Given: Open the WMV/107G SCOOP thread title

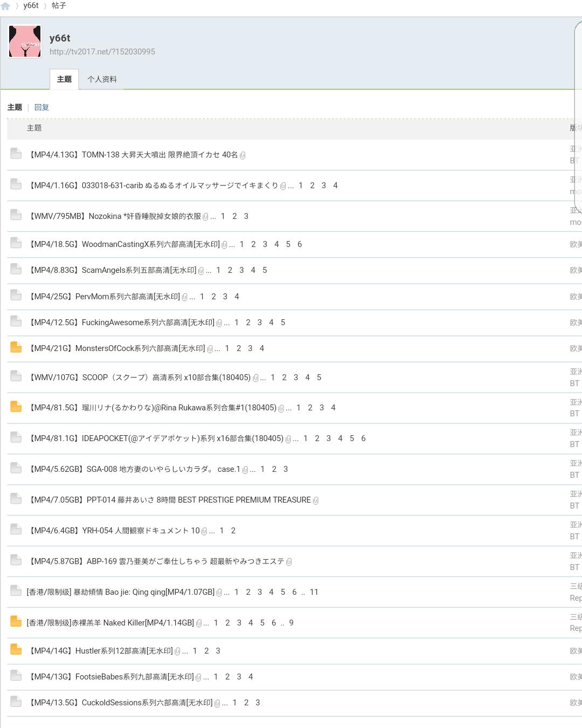Looking at the screenshot, I should (140, 377).
